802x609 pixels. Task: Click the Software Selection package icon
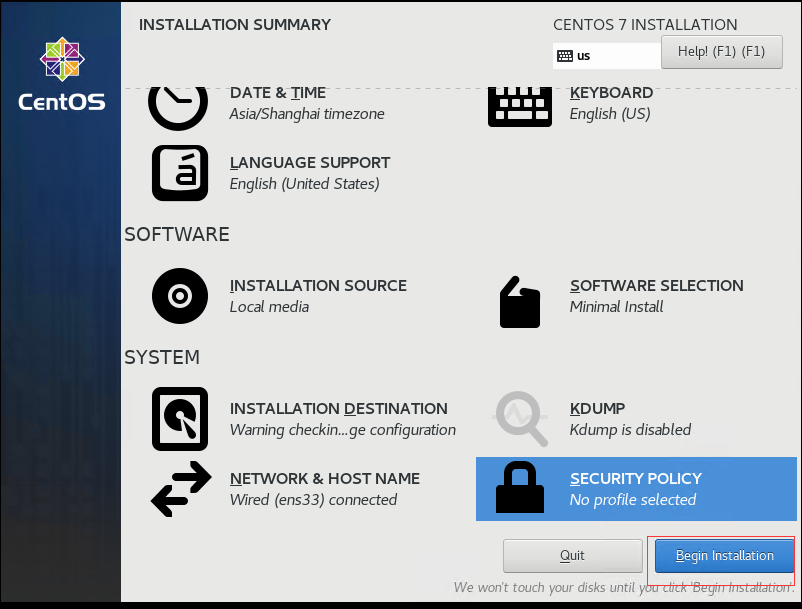(520, 302)
